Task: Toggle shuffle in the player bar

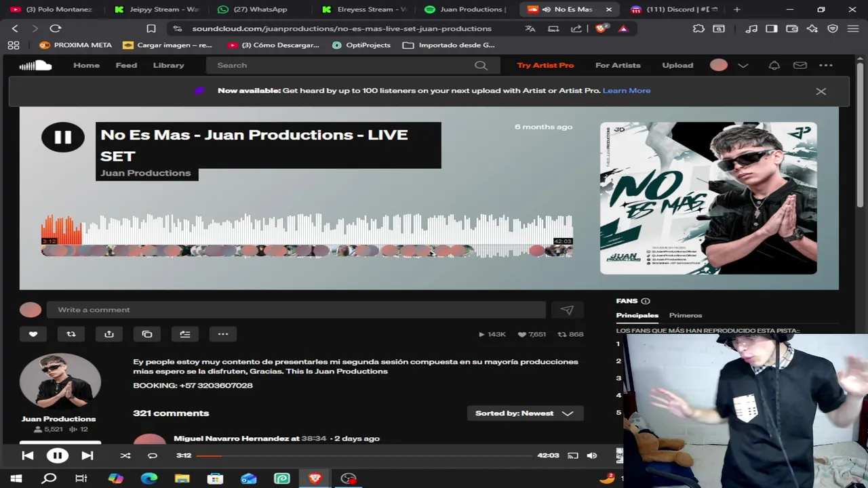Action: pos(125,455)
